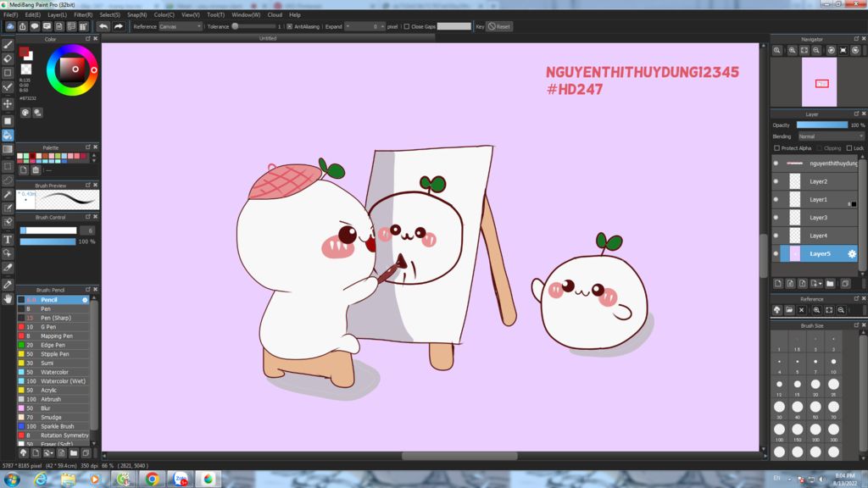
Task: Select the Brush tool in left toolbar
Action: click(x=8, y=44)
